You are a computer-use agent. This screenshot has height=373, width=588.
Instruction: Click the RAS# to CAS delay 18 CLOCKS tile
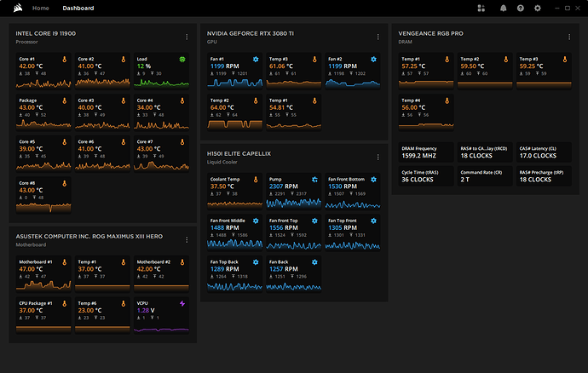click(485, 152)
